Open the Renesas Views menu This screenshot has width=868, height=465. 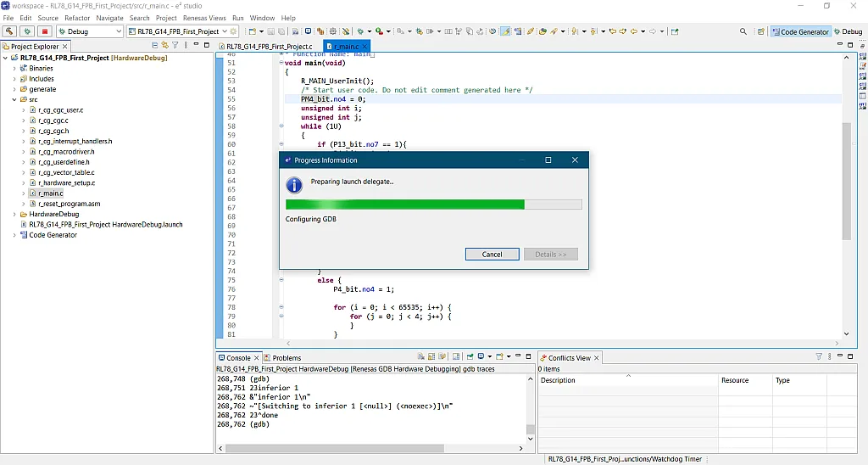pyautogui.click(x=204, y=18)
